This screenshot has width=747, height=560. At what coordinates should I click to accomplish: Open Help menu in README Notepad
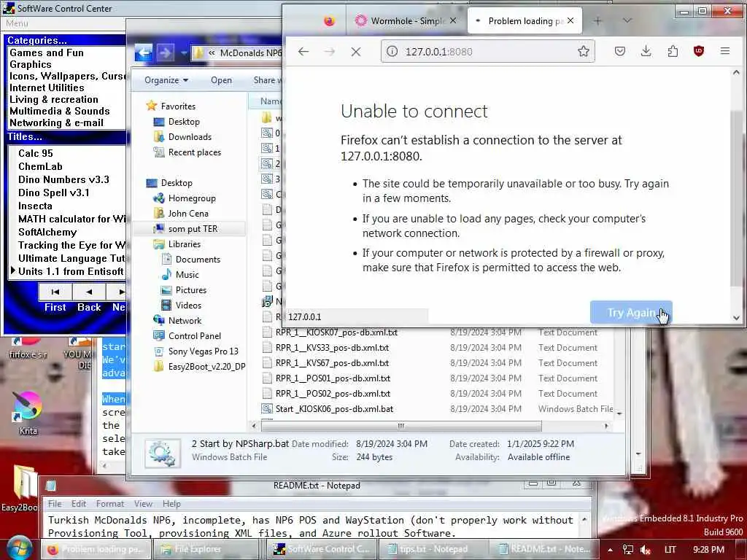[171, 503]
